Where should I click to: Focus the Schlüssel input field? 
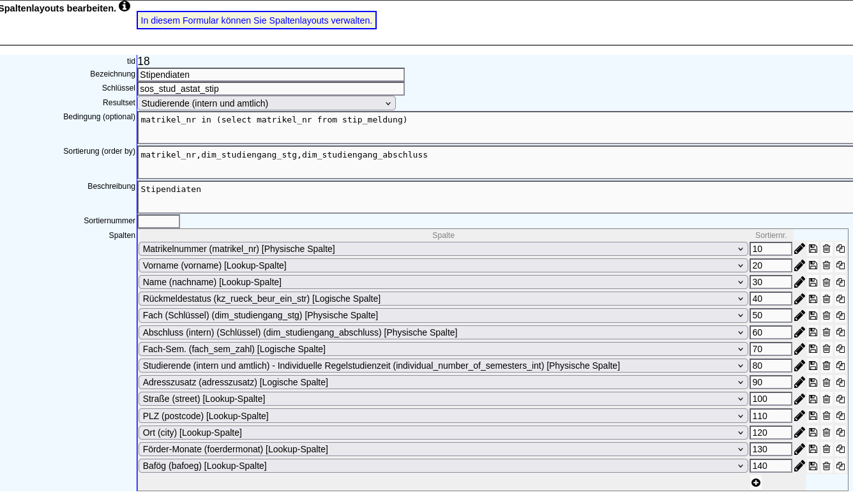(x=271, y=89)
